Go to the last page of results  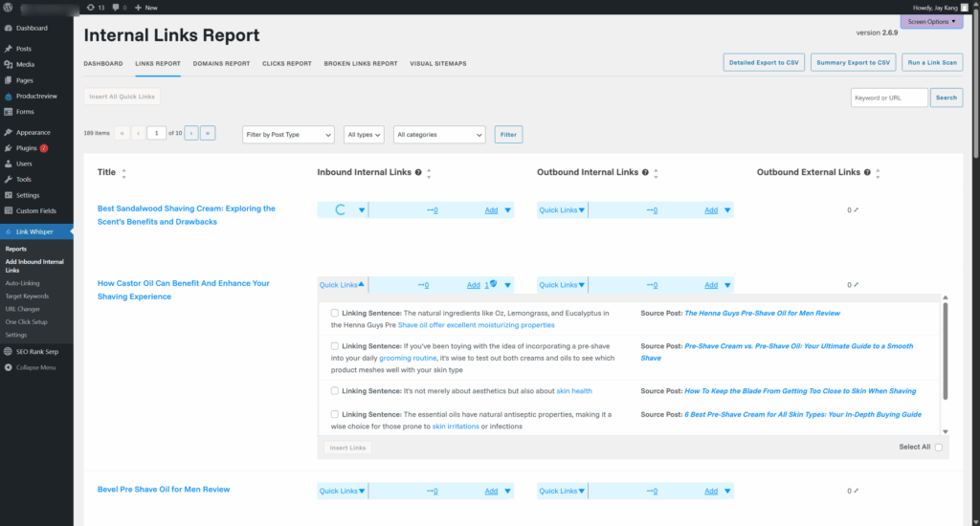208,133
